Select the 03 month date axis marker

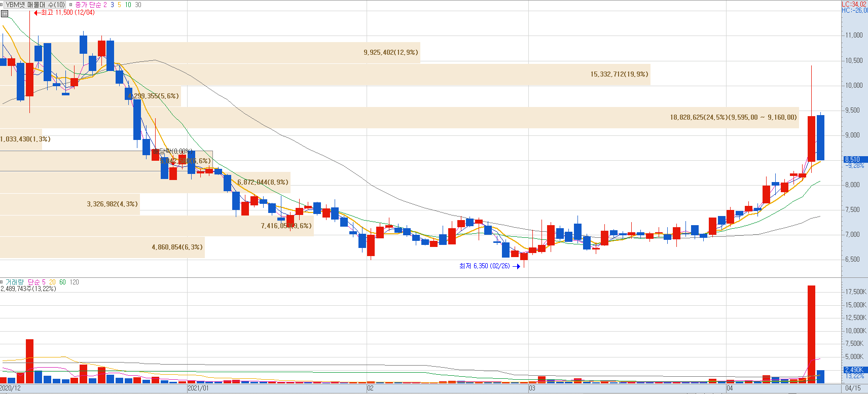coord(532,388)
